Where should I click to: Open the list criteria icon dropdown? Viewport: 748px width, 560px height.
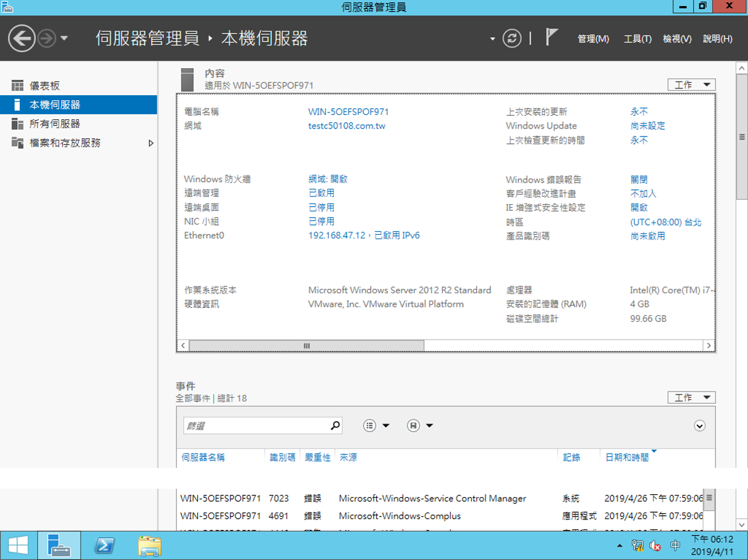click(376, 425)
